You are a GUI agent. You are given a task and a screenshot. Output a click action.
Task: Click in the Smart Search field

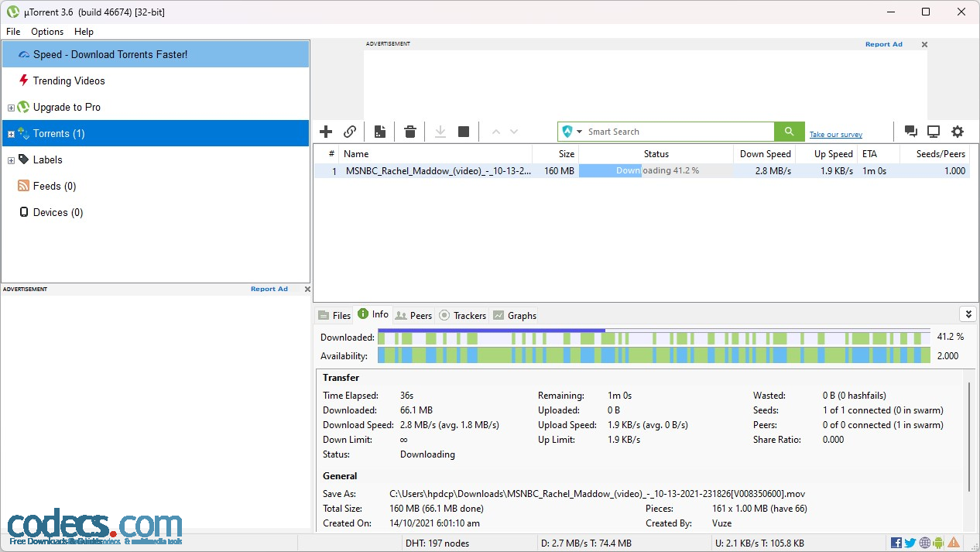(x=677, y=132)
